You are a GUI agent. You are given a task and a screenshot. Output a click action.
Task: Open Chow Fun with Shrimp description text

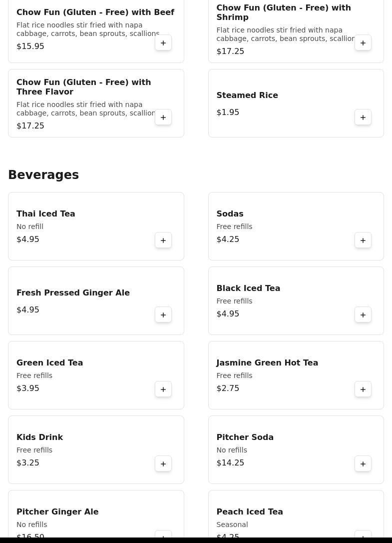[x=286, y=34]
